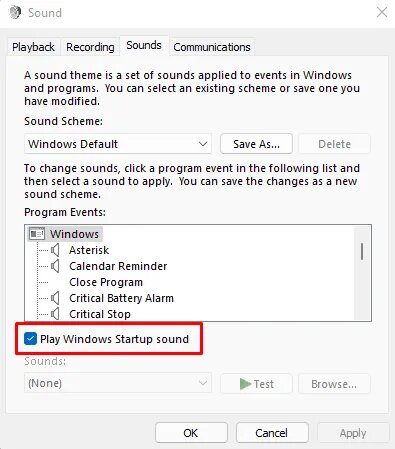
Task: Select the Close Program event
Action: (106, 282)
